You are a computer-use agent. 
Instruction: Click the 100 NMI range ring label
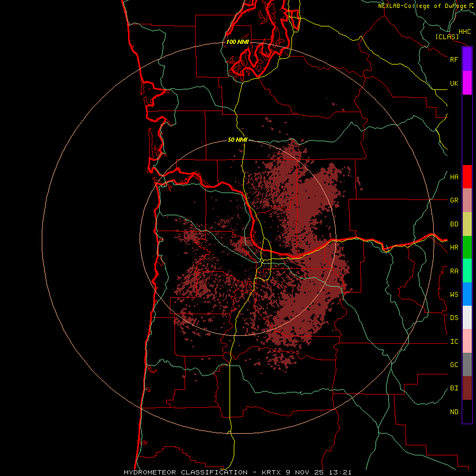coord(237,42)
